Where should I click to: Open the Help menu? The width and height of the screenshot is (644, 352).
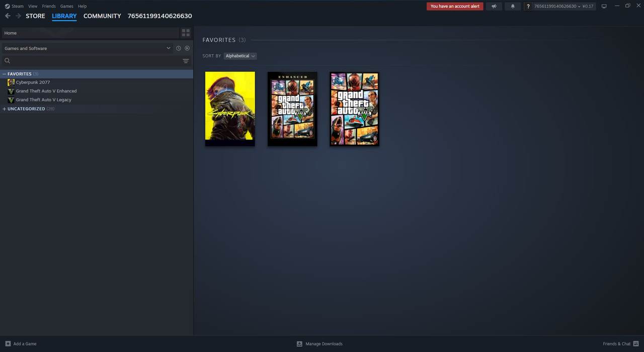pyautogui.click(x=83, y=6)
